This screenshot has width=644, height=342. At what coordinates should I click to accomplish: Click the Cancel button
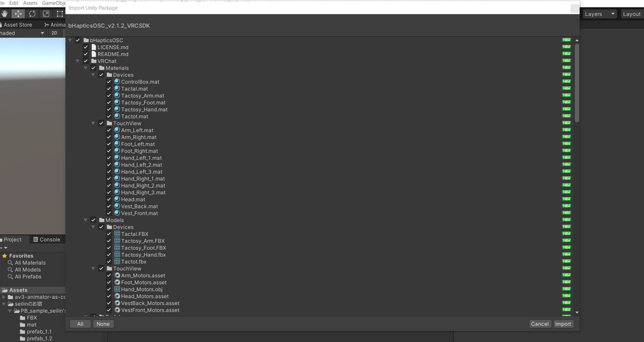[x=540, y=324]
